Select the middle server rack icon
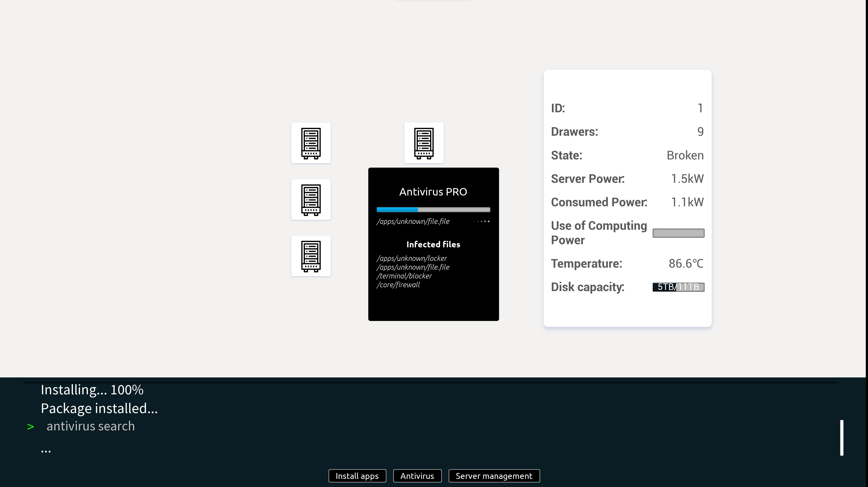 point(311,200)
